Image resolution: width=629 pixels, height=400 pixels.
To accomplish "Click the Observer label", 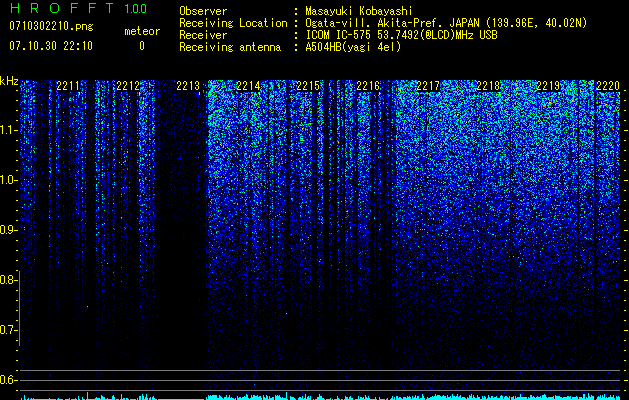I will (203, 11).
